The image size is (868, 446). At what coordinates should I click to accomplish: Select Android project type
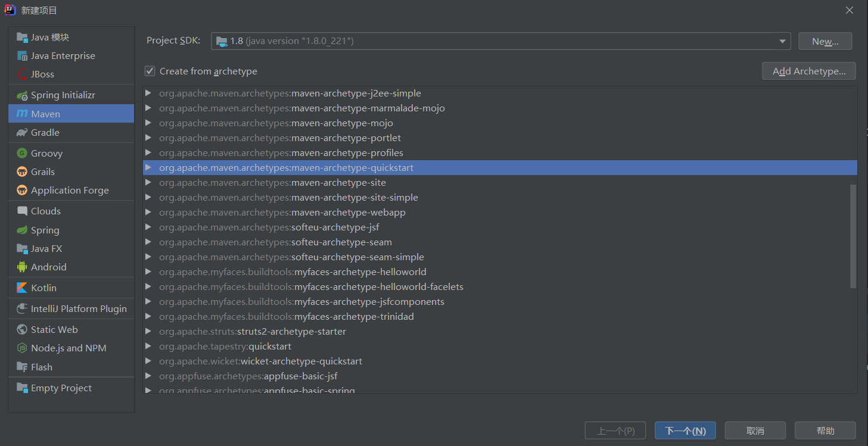click(71, 267)
